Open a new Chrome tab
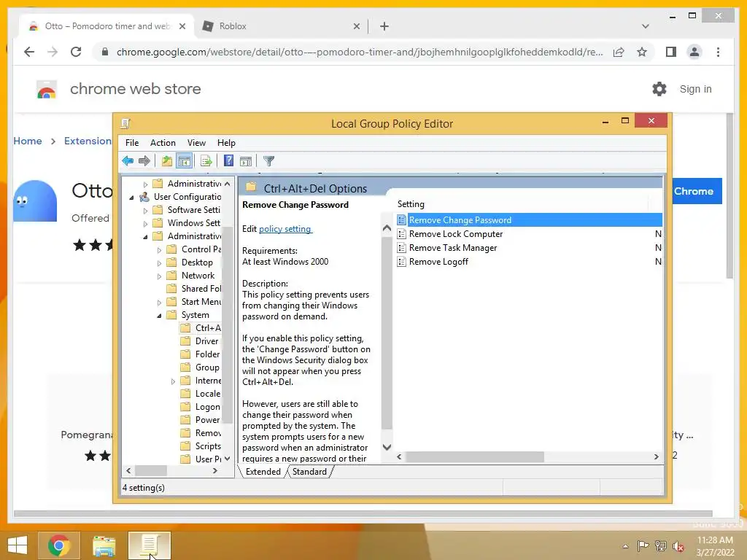 click(x=384, y=26)
